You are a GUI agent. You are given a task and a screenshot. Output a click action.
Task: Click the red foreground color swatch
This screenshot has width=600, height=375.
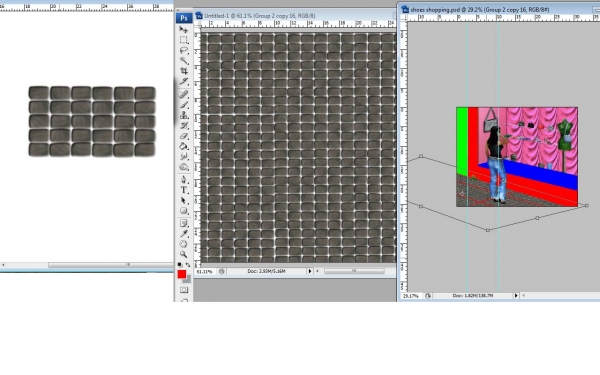[182, 274]
